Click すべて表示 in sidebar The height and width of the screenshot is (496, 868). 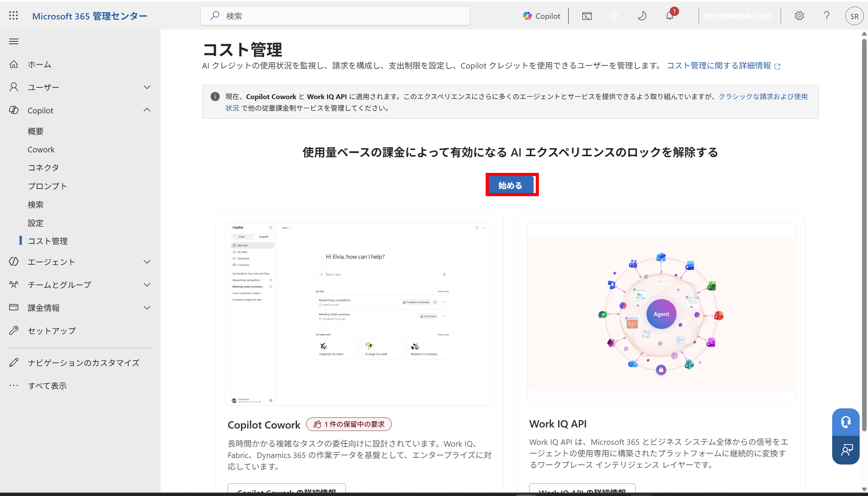pos(47,385)
